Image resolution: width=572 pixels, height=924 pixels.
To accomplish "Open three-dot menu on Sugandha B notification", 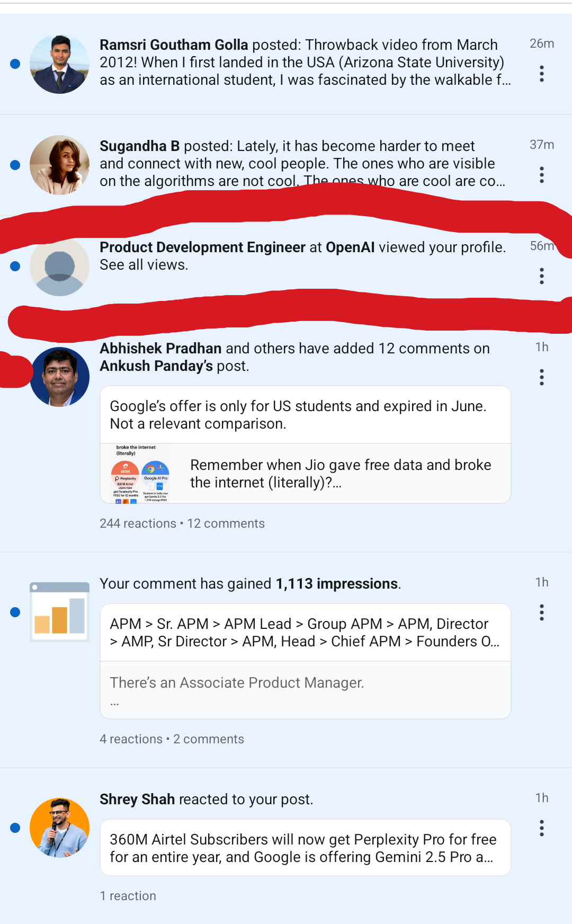I will (x=541, y=175).
